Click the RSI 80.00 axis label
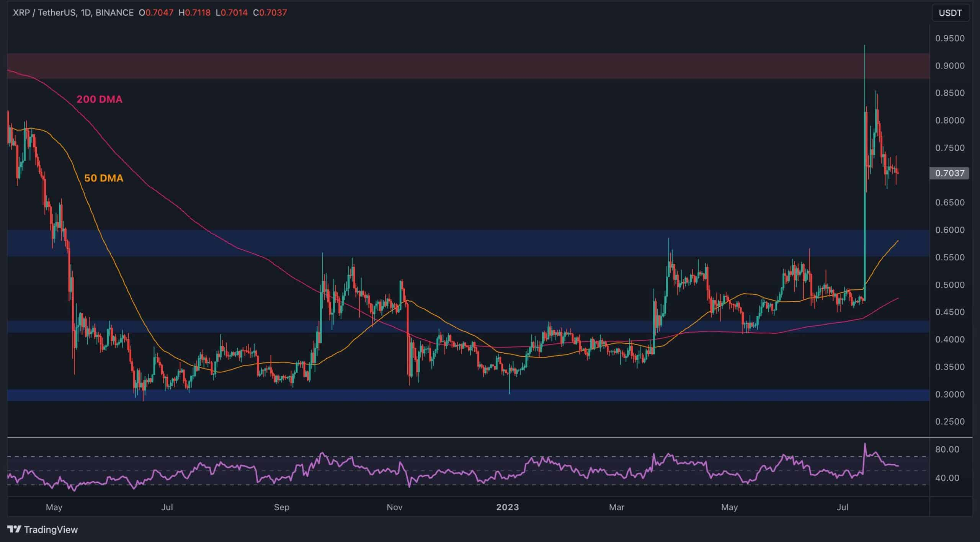The image size is (980, 542). point(947,449)
